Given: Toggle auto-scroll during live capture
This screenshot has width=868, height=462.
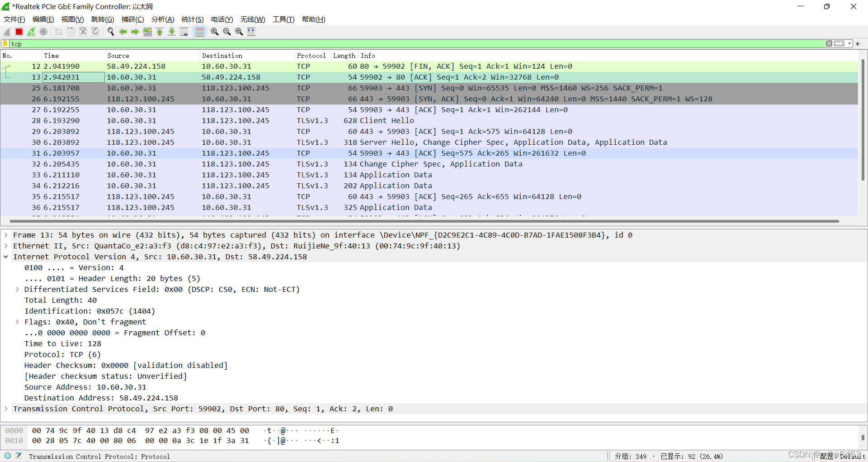Looking at the screenshot, I should tap(184, 32).
